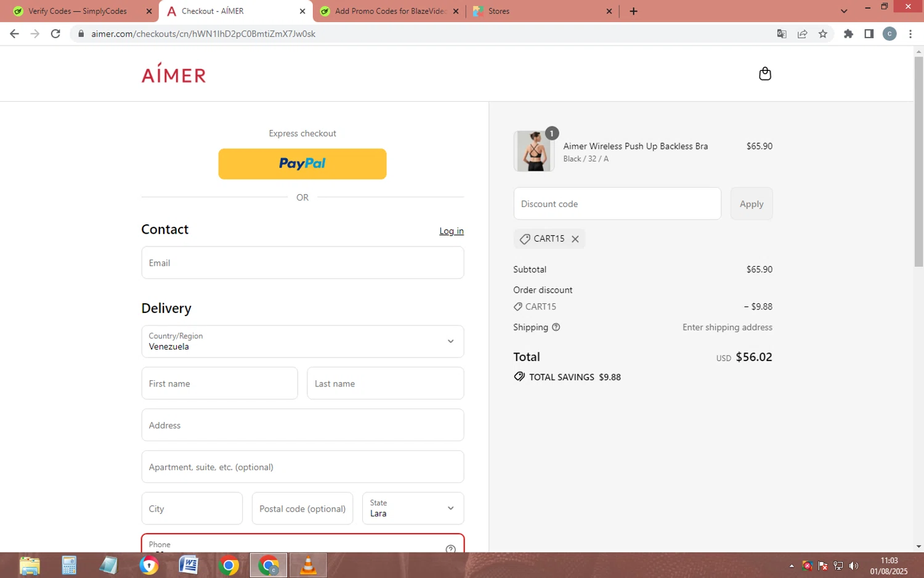Image resolution: width=924 pixels, height=578 pixels.
Task: Click the Discount code input
Action: click(x=617, y=204)
